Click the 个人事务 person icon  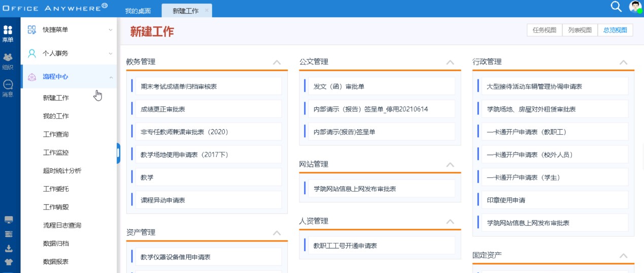(32, 53)
